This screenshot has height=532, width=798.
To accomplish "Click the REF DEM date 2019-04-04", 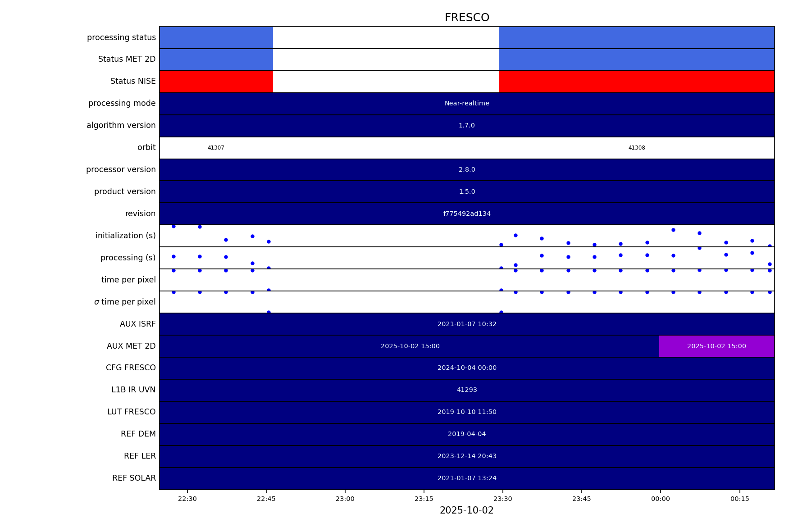I will (467, 434).
